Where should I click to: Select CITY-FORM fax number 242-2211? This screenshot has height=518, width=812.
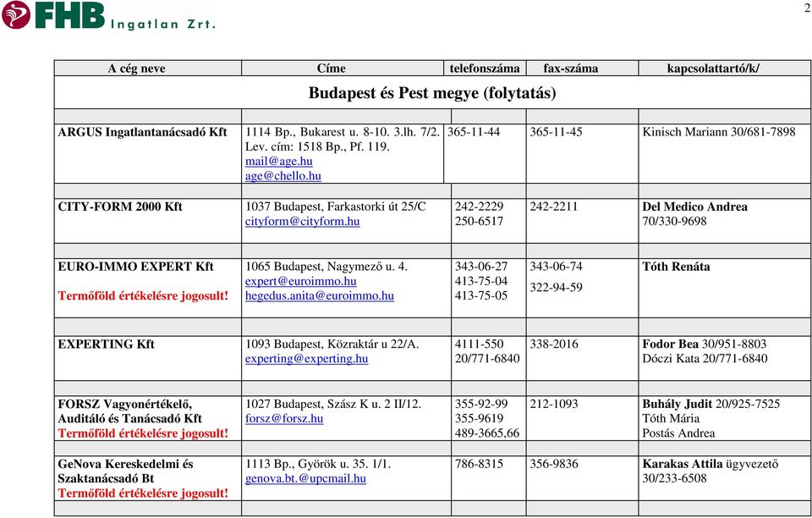[x=553, y=207]
